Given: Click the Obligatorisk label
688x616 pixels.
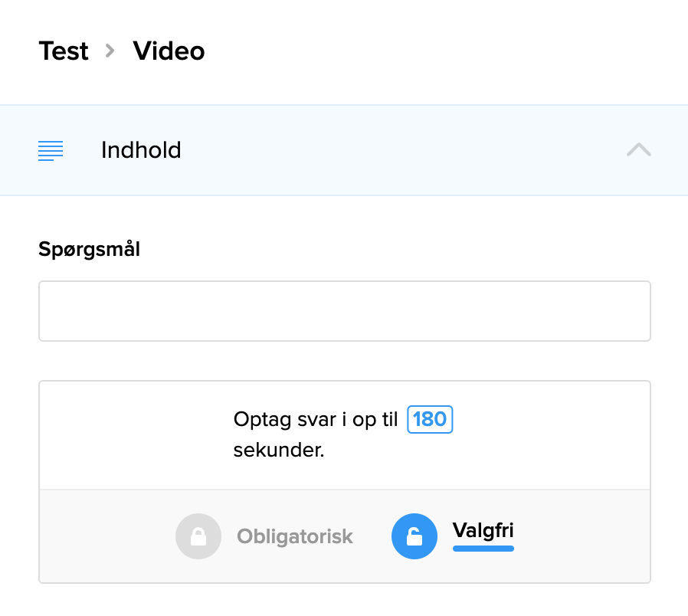Looking at the screenshot, I should pos(295,536).
